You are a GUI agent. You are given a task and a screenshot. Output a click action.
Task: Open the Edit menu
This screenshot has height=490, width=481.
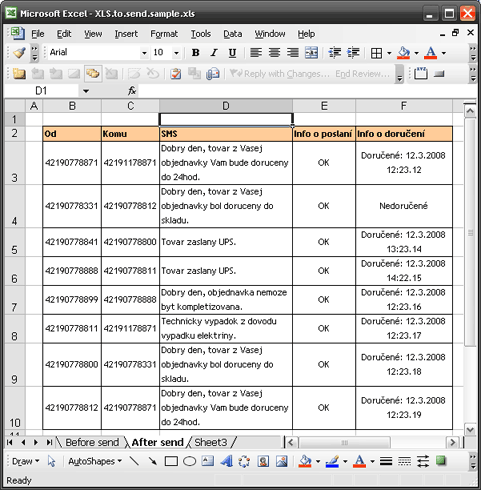(64, 34)
